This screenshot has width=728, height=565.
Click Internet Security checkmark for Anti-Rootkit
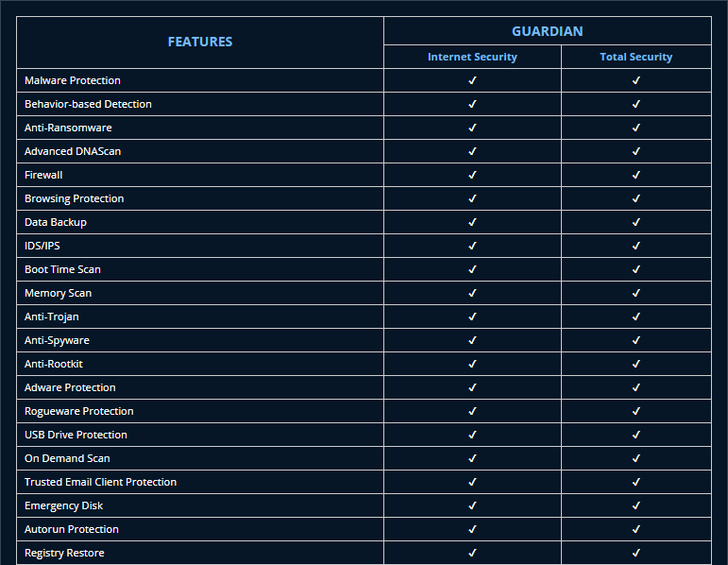[472, 364]
